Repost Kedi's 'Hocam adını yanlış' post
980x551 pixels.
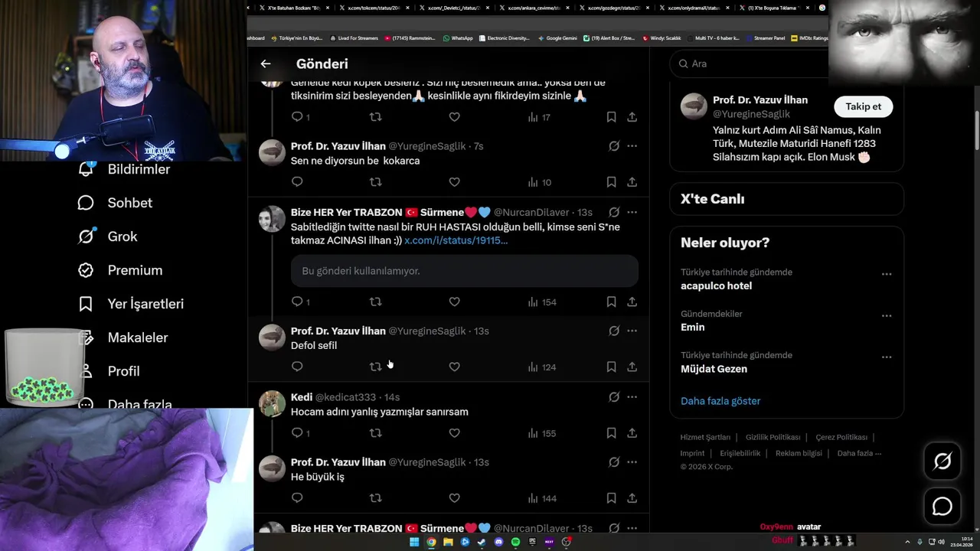pyautogui.click(x=375, y=433)
